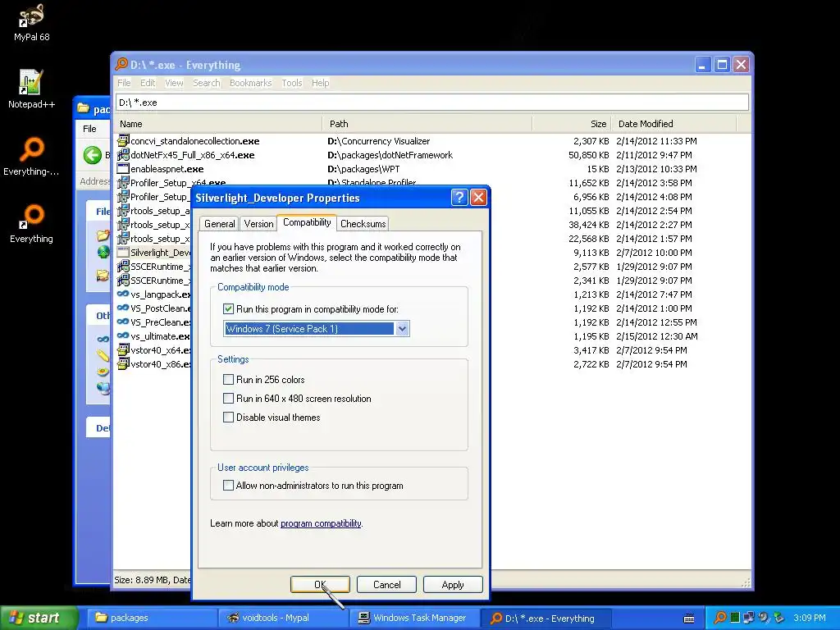
Task: Enable Run in 640 x 480 screen resolution
Action: pos(228,399)
